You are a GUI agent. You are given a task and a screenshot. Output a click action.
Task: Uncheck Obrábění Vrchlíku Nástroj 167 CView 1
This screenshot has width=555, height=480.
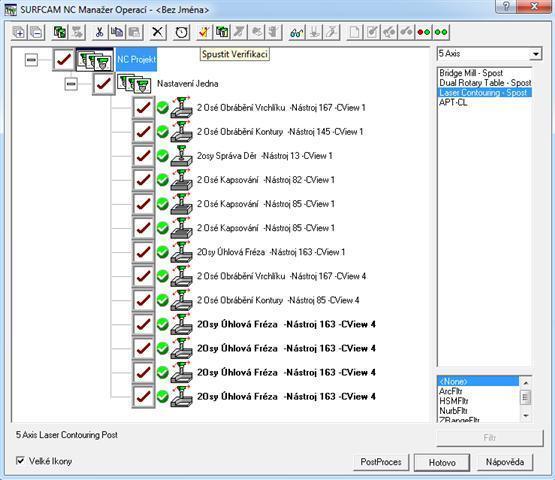pos(143,108)
